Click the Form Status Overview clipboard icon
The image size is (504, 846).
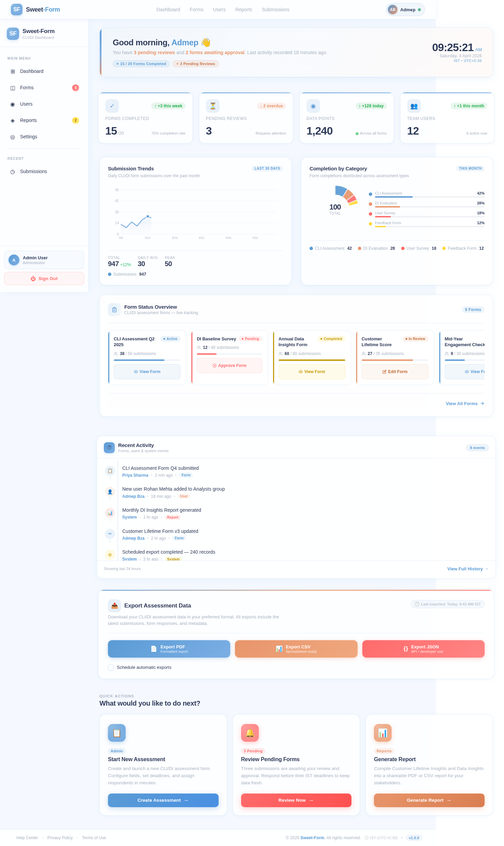(x=114, y=310)
